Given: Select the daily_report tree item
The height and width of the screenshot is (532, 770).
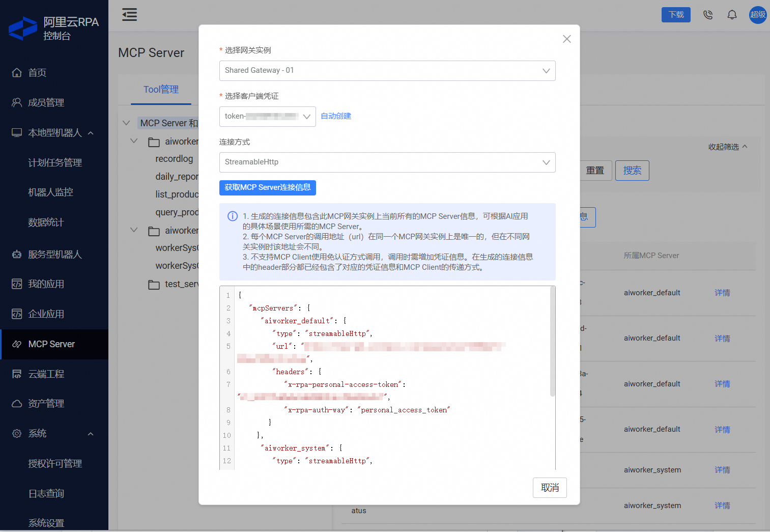Looking at the screenshot, I should [x=177, y=177].
